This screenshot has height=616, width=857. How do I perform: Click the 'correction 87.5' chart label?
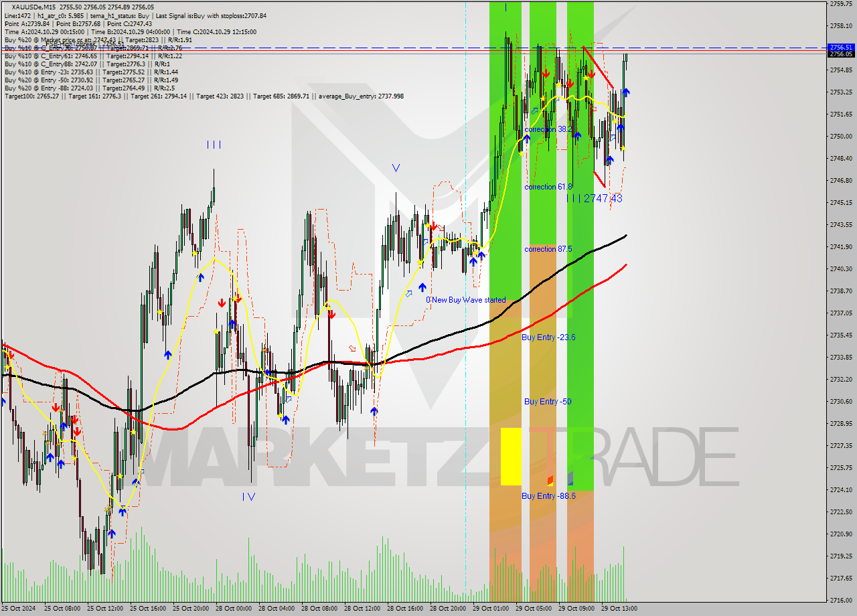[548, 249]
